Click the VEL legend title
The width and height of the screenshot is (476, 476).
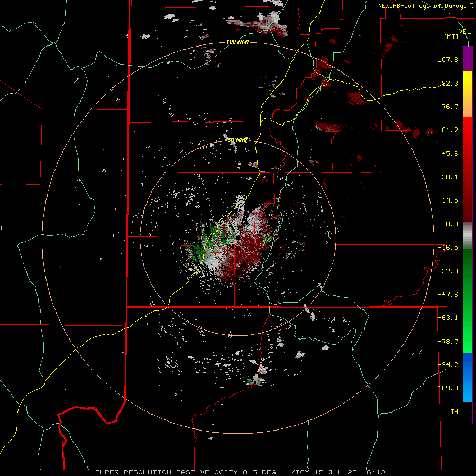pos(464,32)
